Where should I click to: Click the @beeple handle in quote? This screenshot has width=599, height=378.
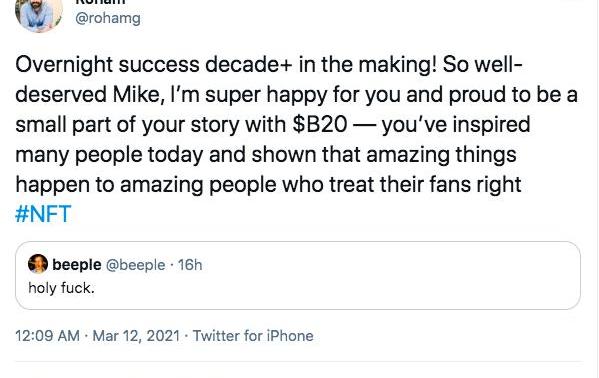(x=135, y=265)
